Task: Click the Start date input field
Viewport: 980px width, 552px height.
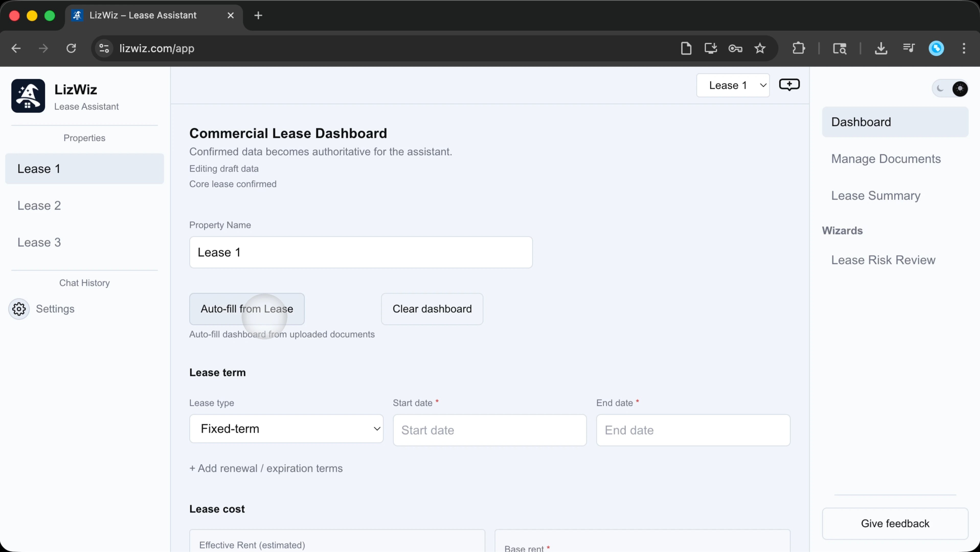Action: click(489, 430)
